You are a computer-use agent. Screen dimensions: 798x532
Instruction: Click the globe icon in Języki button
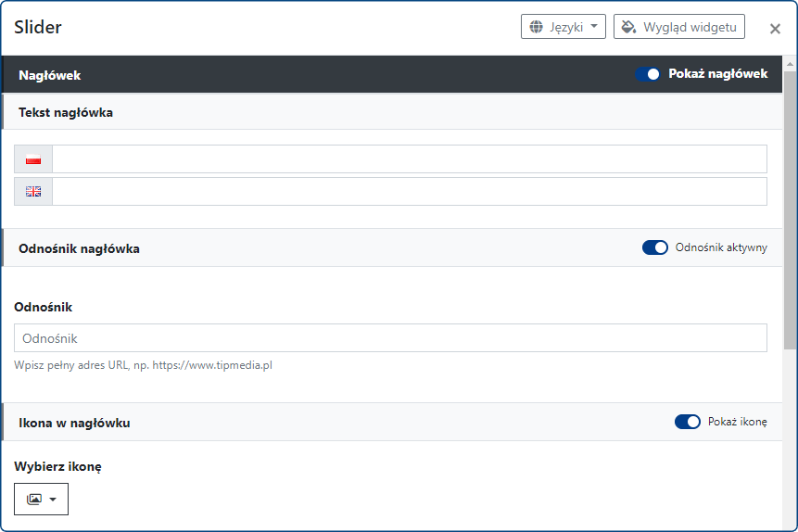tap(536, 27)
